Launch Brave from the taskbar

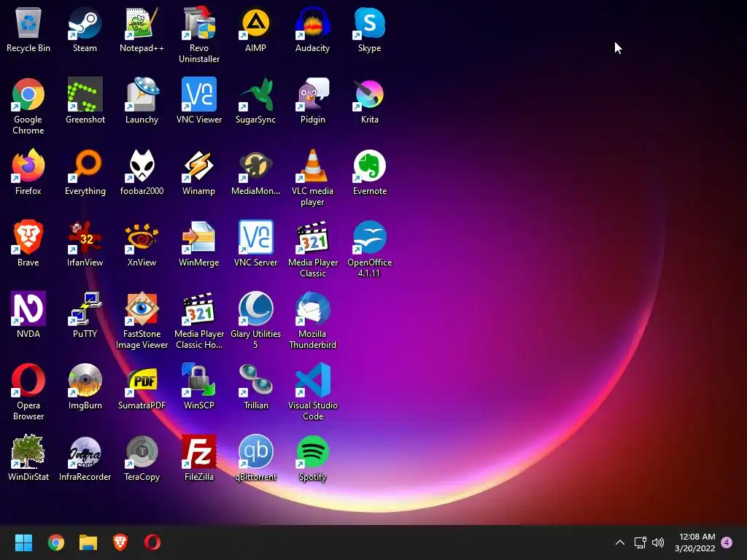120,542
